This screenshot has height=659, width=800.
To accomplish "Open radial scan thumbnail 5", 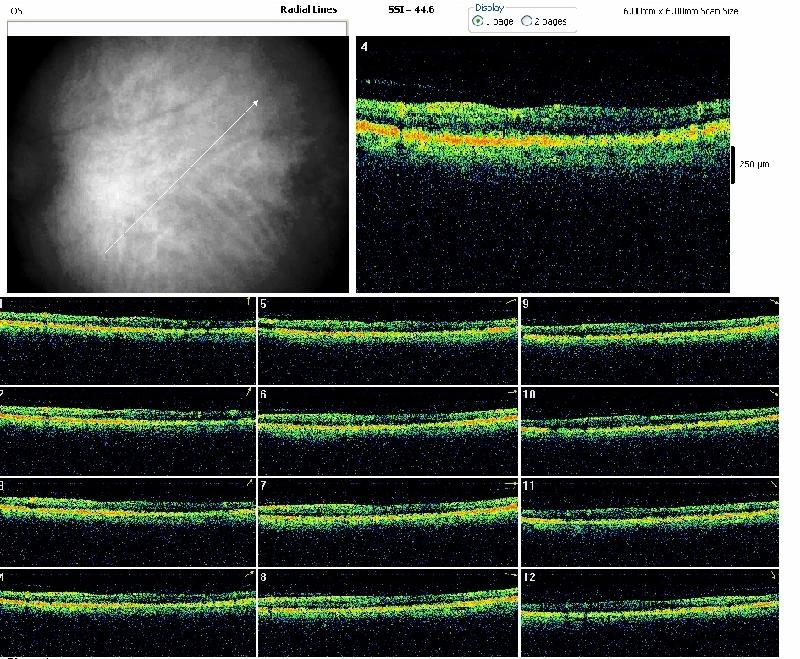I will tap(388, 340).
